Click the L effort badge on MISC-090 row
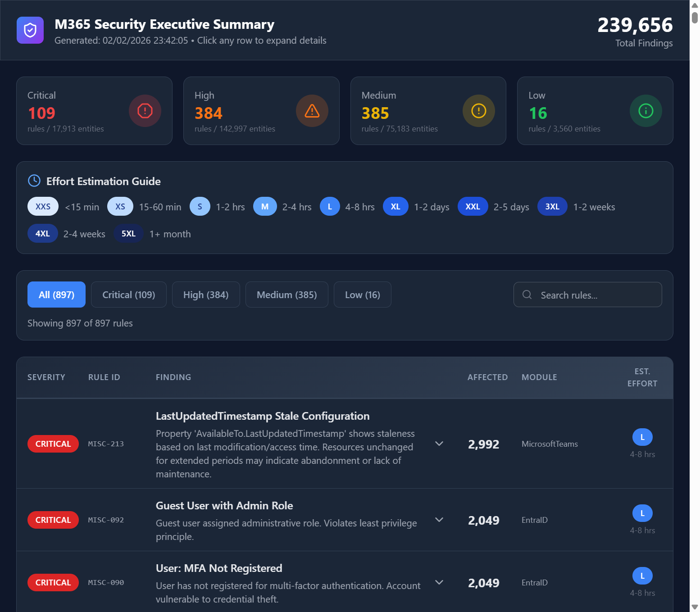Screen dimensions: 700x612 [x=642, y=576]
